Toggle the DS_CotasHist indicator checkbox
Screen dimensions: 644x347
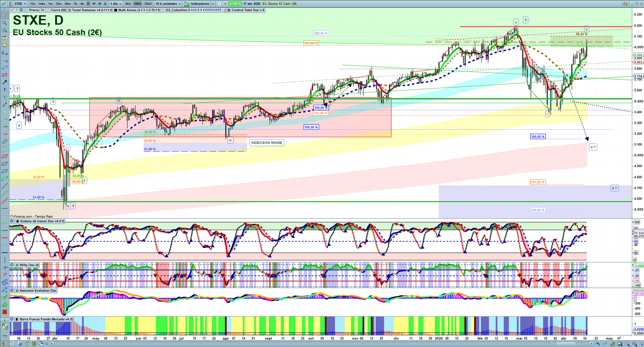tap(163, 10)
